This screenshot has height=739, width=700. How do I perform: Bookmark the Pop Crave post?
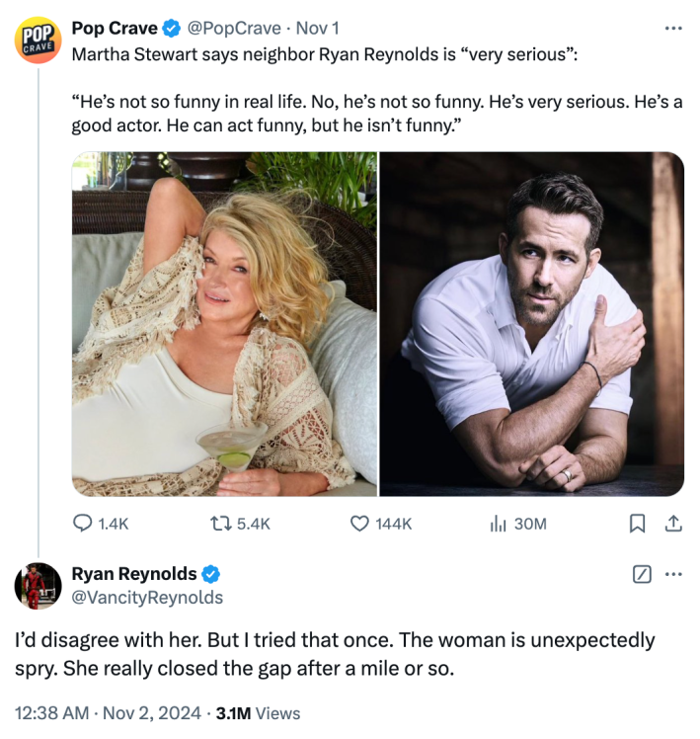click(x=638, y=524)
